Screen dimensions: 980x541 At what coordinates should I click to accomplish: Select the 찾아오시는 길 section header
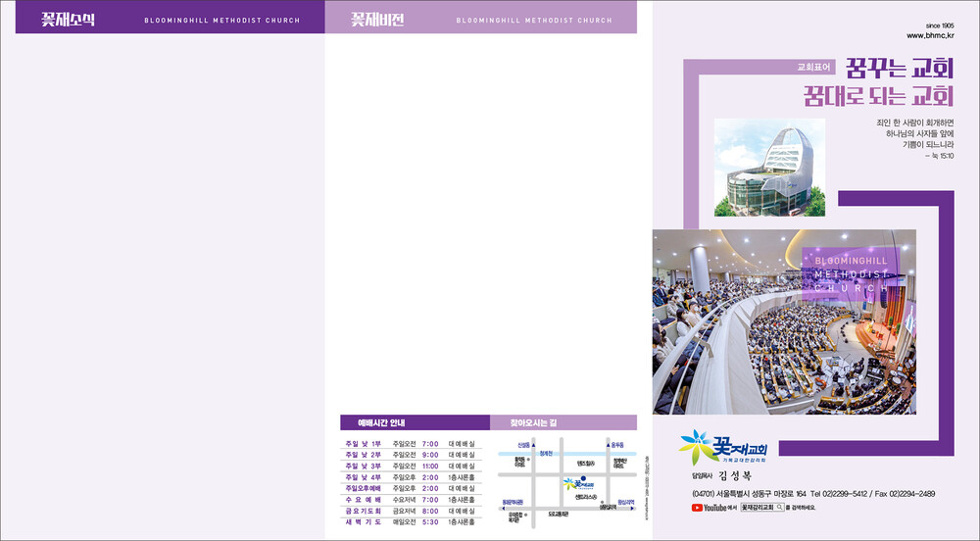point(532,422)
